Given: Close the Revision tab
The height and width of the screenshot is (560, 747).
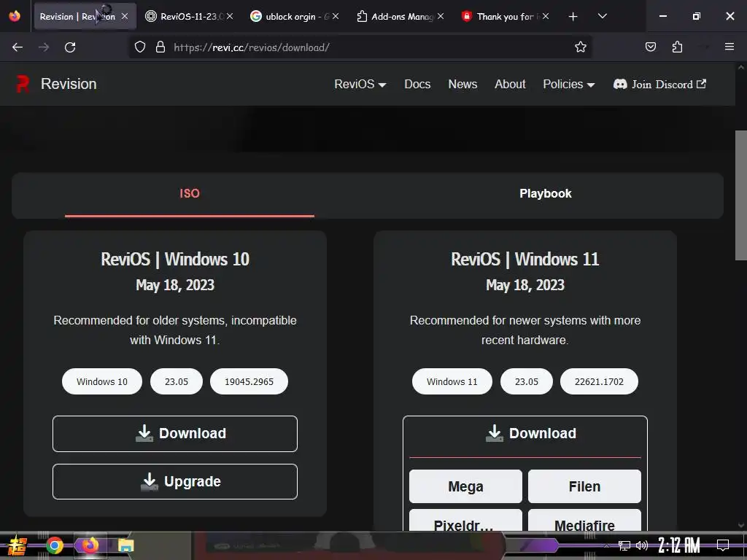Looking at the screenshot, I should [125, 16].
